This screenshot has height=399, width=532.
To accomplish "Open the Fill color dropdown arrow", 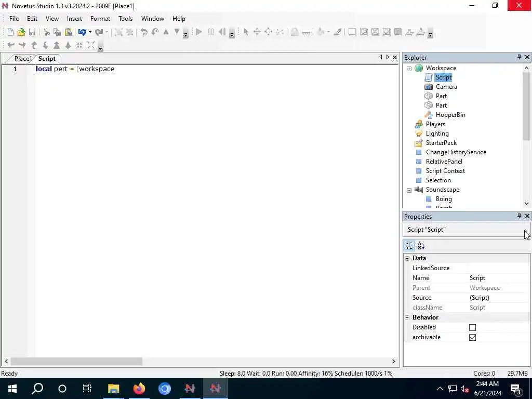I will coord(328,32).
